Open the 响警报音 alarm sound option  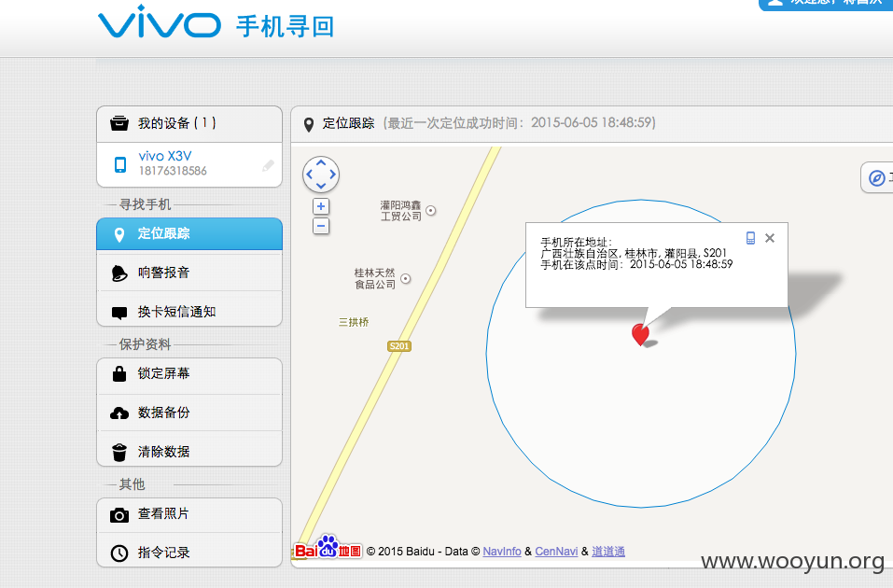click(x=189, y=273)
